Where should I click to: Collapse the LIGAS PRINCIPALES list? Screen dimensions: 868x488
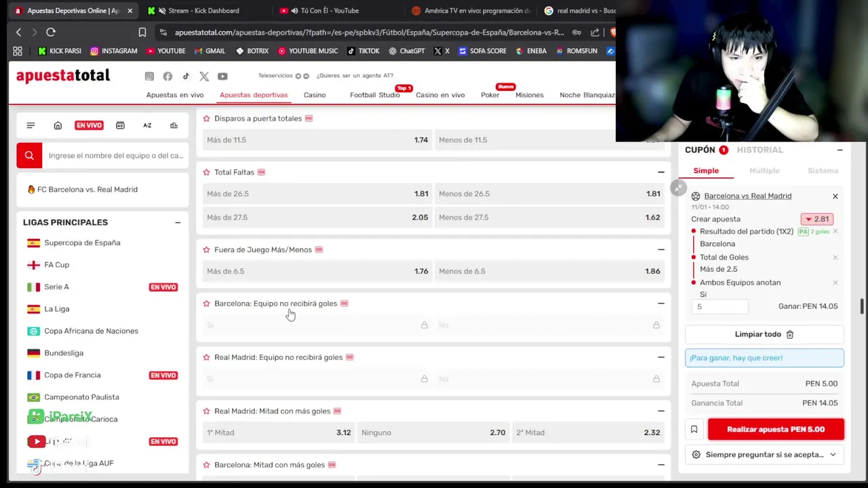point(178,222)
